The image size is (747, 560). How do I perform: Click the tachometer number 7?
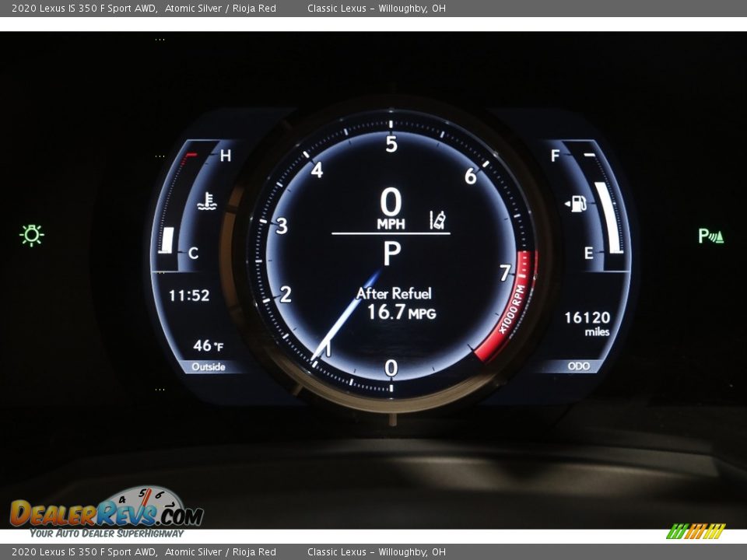click(504, 273)
